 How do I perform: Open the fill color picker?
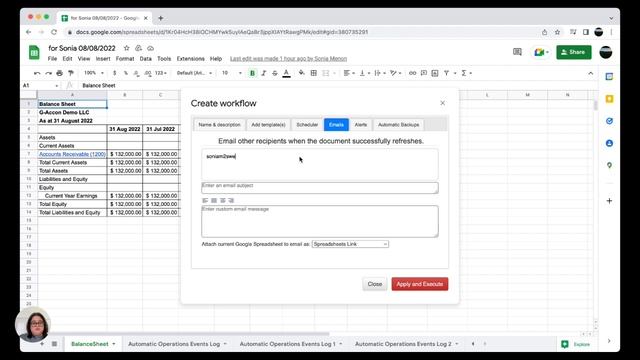click(302, 73)
